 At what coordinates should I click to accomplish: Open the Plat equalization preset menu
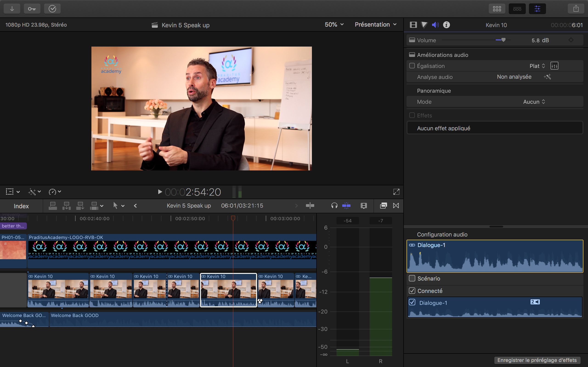point(537,66)
